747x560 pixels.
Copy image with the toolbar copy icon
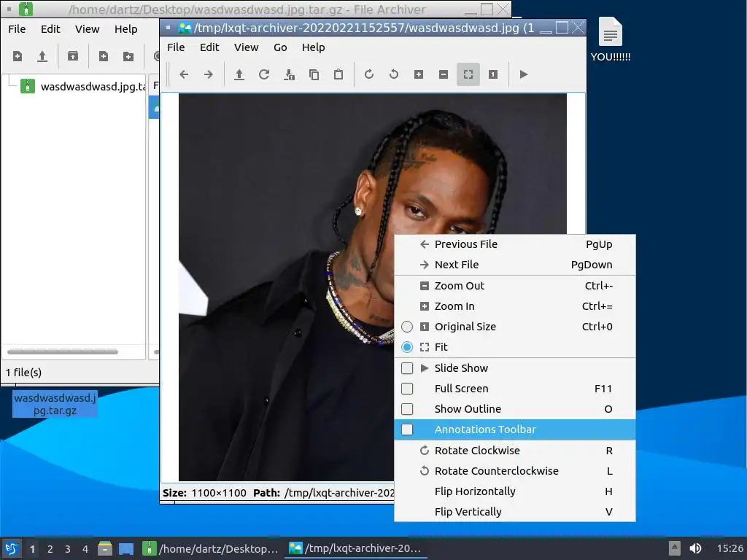tap(314, 74)
